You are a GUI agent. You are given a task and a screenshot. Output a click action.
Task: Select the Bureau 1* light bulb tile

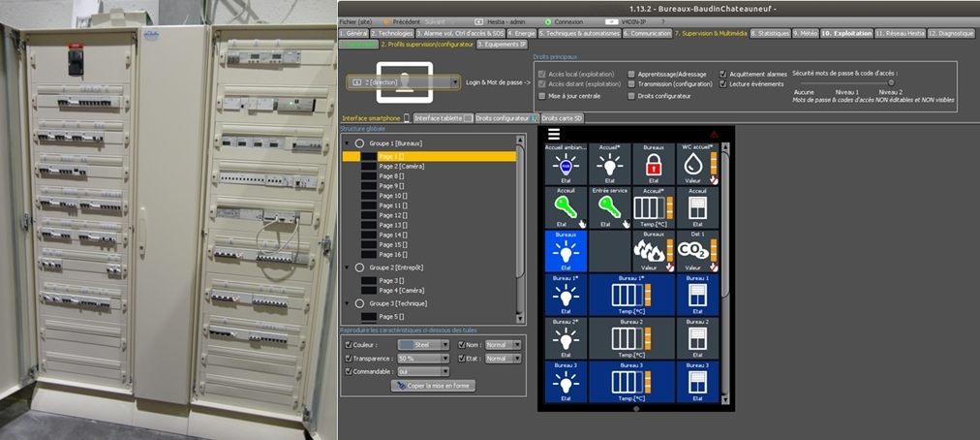pos(566,295)
